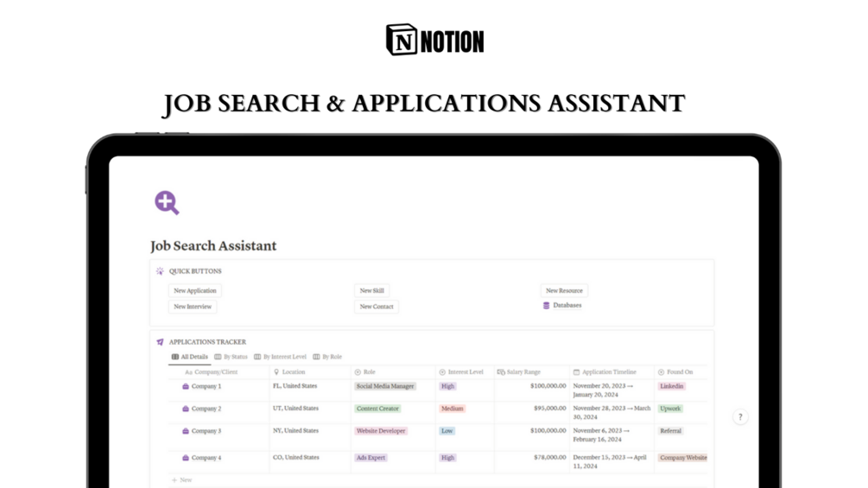Open the Company 2 row title
868x488 pixels.
tap(206, 409)
